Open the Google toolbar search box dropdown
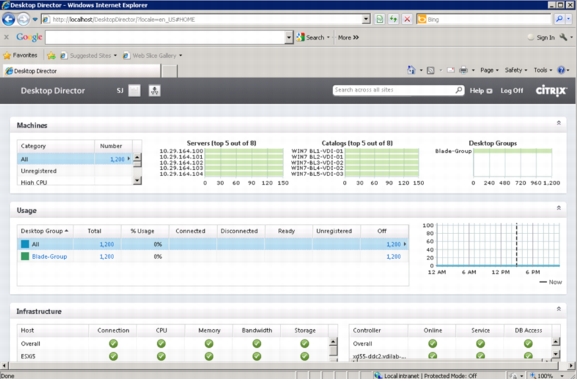The image size is (578, 381). pyautogui.click(x=289, y=37)
